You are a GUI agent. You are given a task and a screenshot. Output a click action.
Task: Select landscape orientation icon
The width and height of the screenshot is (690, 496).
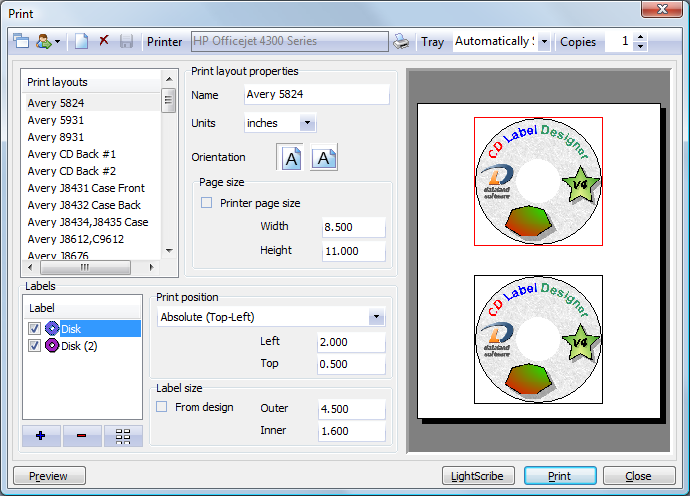pos(323,158)
